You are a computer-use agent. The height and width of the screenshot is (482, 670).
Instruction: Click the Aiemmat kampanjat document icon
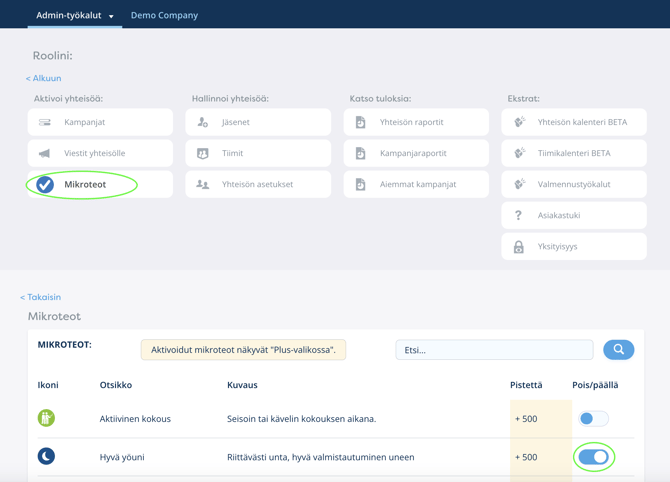click(361, 185)
